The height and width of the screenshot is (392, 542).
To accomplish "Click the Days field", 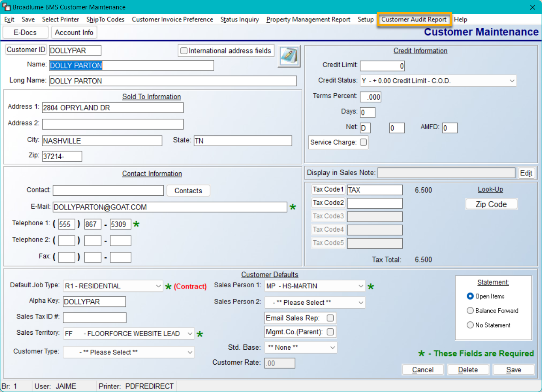I will pos(368,112).
